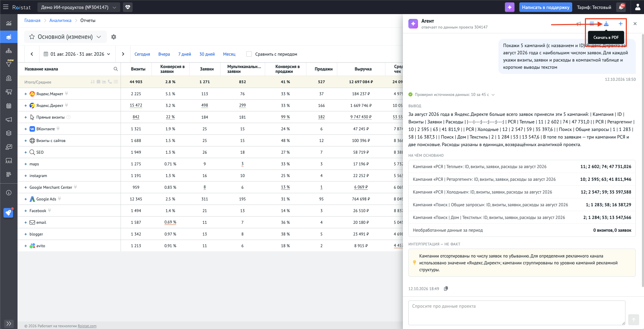Toggle the Сравнить с периодом checkbox
The height and width of the screenshot is (329, 644).
(x=249, y=54)
